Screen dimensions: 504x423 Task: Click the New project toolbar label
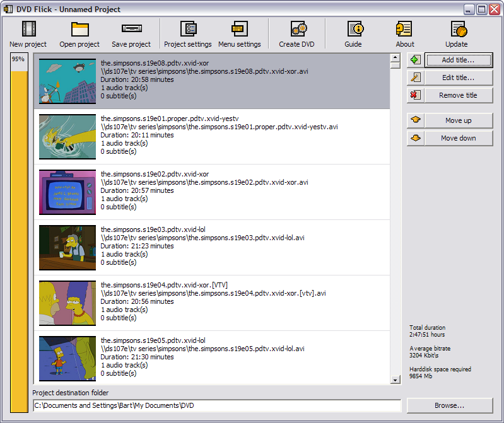[28, 44]
